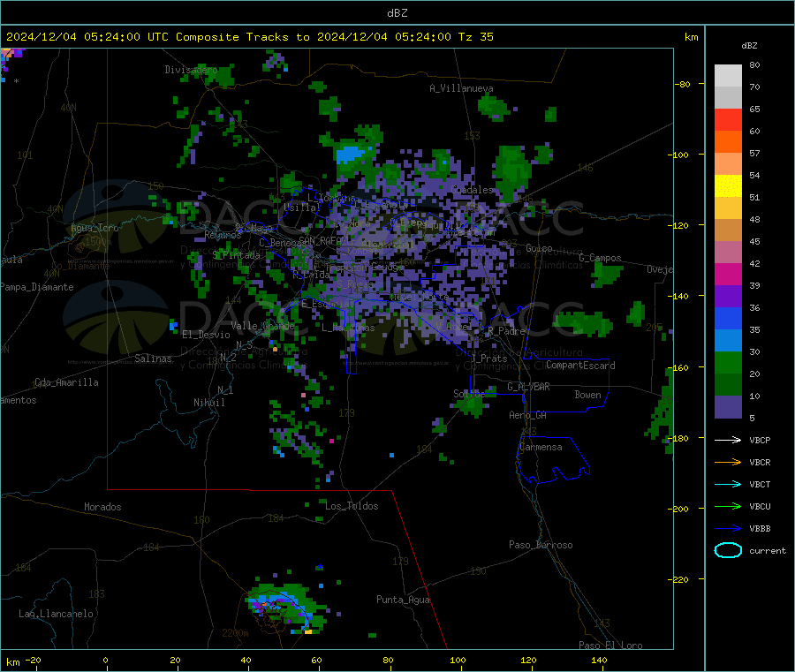
Task: Click the '-220' tick on vertical axis
Action: pyautogui.click(x=680, y=579)
